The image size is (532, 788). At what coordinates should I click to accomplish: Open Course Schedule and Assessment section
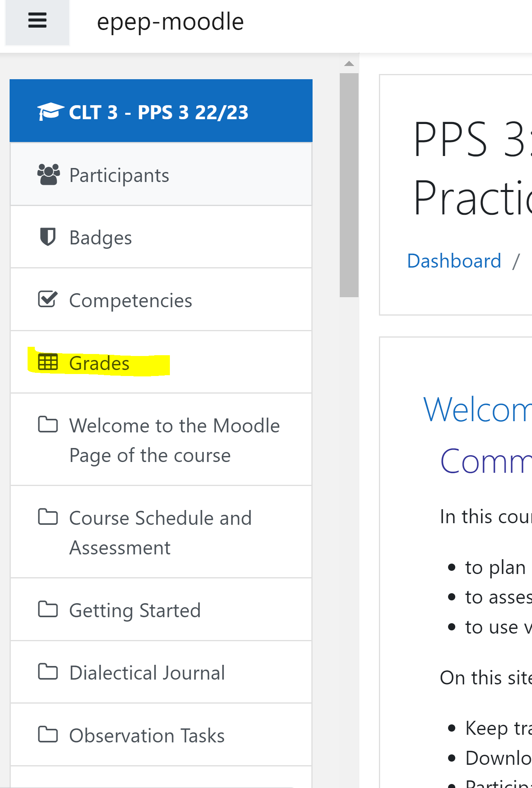pos(160,532)
